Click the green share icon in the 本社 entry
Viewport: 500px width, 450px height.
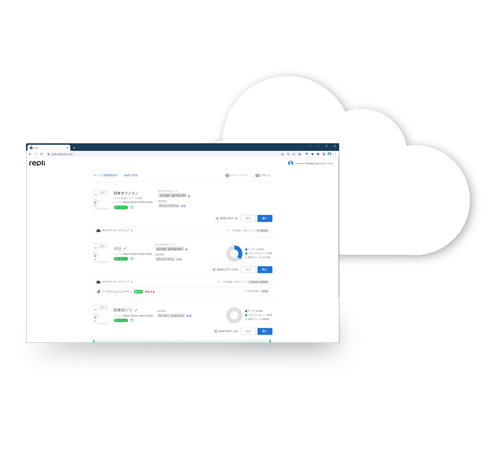[214, 269]
